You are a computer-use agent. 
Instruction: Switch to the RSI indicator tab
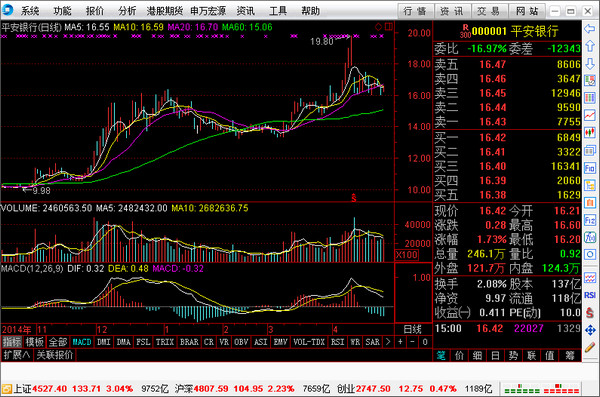tap(337, 342)
